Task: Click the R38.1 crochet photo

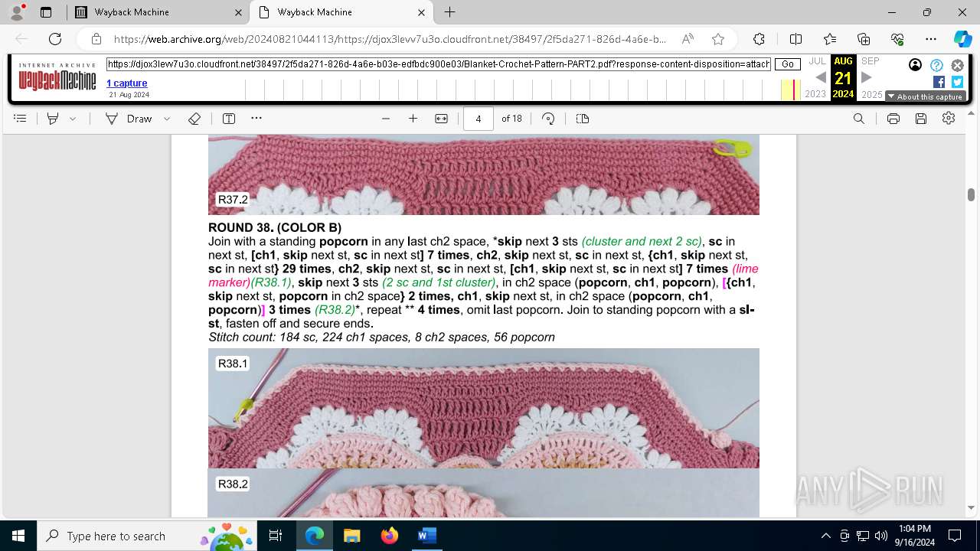Action: [484, 408]
